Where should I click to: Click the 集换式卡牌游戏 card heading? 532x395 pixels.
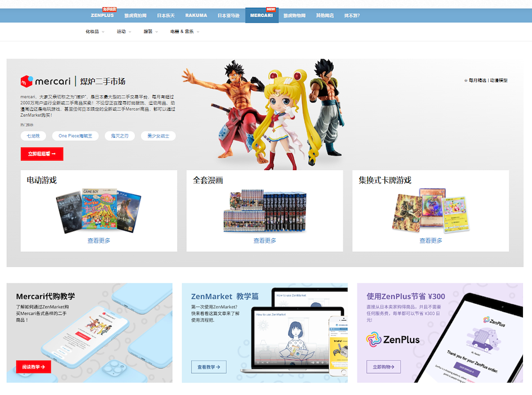[385, 180]
